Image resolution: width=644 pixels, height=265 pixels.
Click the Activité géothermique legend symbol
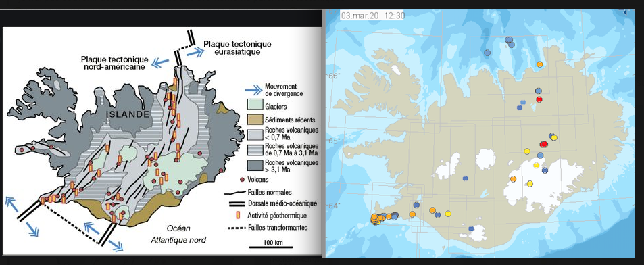click(238, 215)
